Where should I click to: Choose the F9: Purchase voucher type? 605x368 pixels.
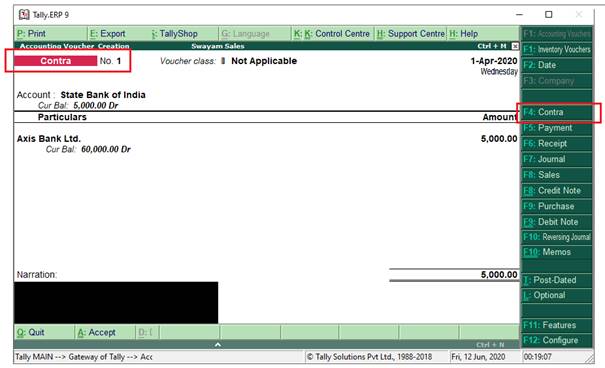click(x=556, y=206)
